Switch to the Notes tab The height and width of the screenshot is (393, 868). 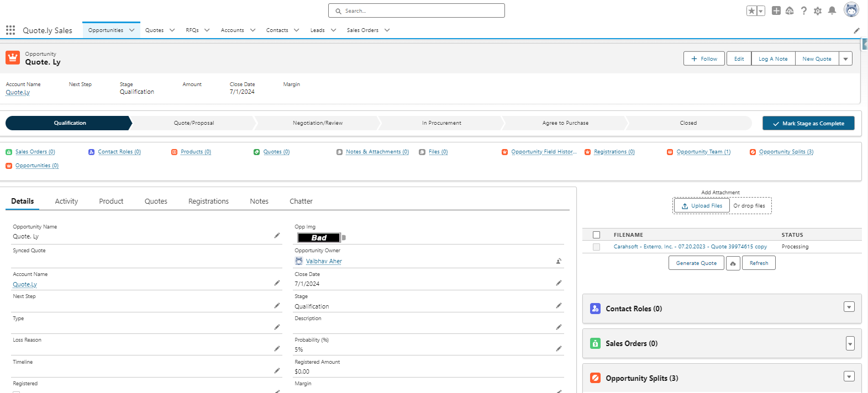tap(259, 201)
